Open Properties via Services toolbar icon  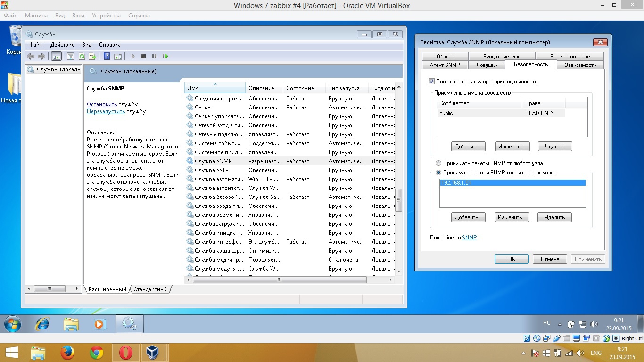pos(70,56)
